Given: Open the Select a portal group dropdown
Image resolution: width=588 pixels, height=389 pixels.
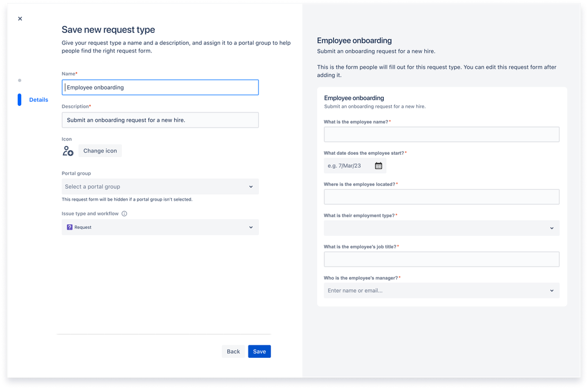Looking at the screenshot, I should [x=160, y=187].
